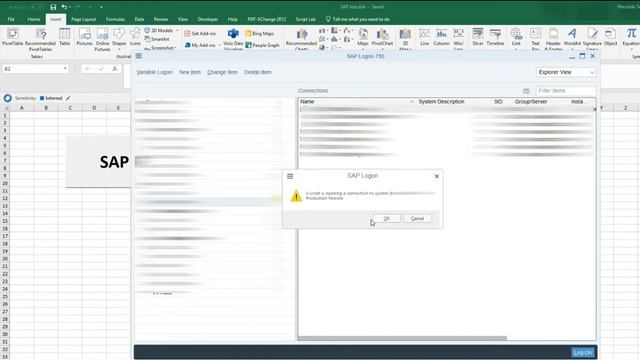
Task: Insert Pictures from the Excel ribbon
Action: click(x=84, y=37)
